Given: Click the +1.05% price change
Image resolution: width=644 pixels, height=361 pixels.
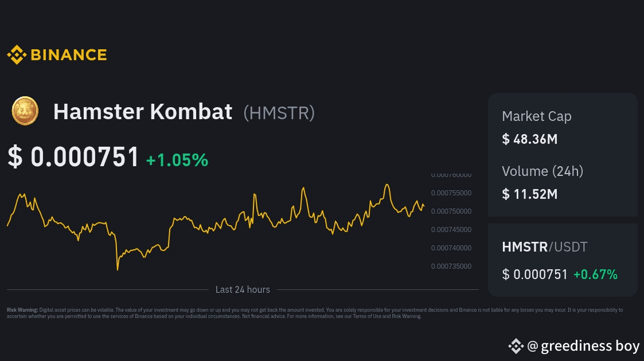Looking at the screenshot, I should [x=177, y=160].
